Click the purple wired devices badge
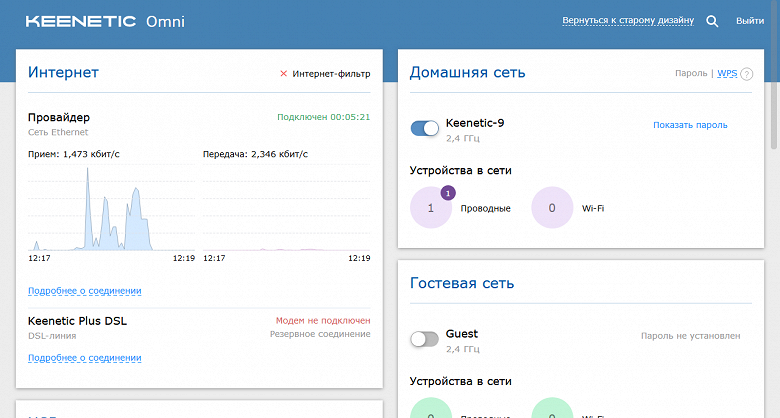This screenshot has height=418, width=780. pyautogui.click(x=448, y=193)
